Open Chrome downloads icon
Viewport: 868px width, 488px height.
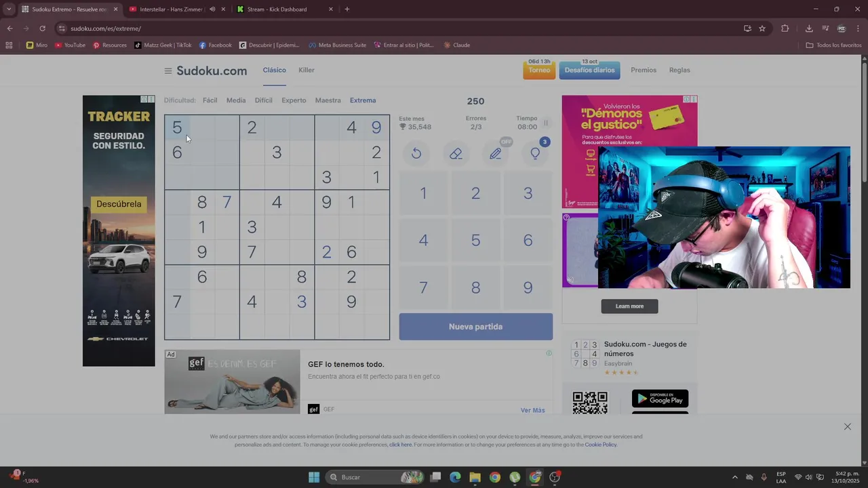point(809,28)
